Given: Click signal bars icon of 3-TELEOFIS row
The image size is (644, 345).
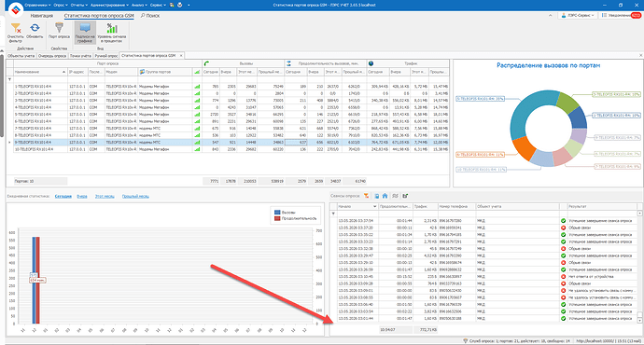Looking at the screenshot, I should coord(197,101).
